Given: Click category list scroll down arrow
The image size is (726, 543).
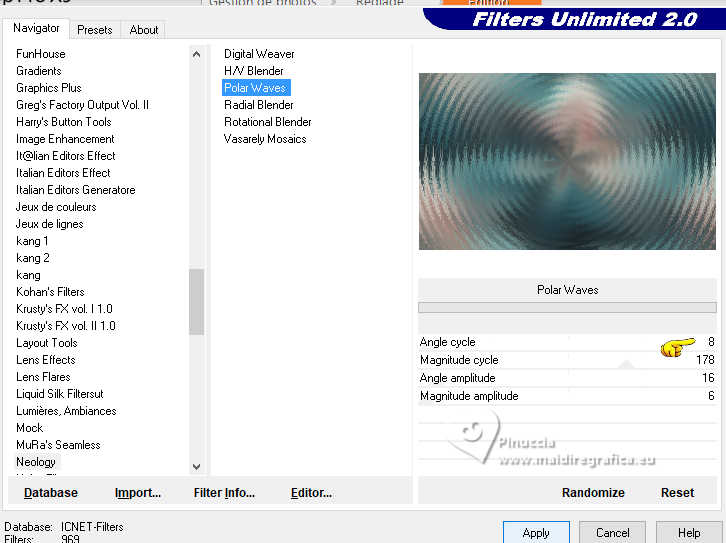Looking at the screenshot, I should click(196, 466).
